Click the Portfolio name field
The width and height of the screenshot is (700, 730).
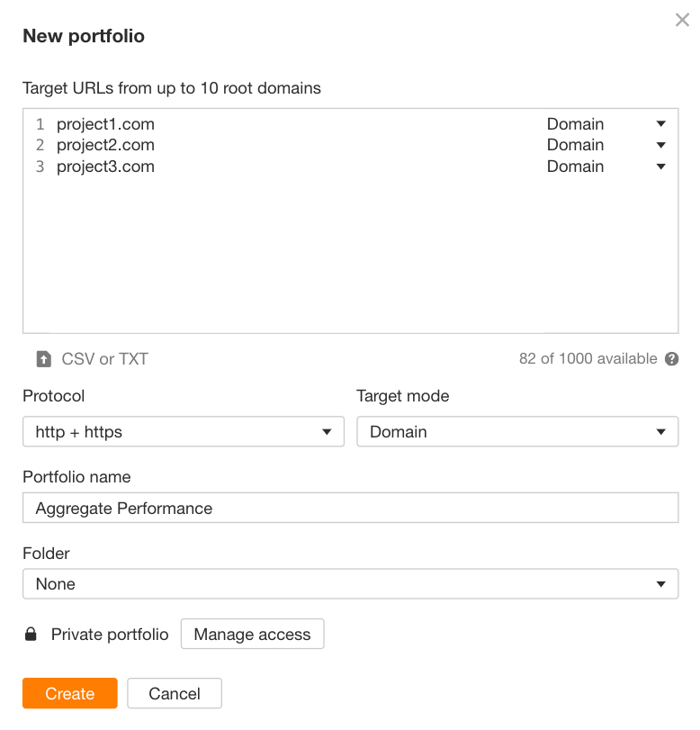tap(351, 508)
